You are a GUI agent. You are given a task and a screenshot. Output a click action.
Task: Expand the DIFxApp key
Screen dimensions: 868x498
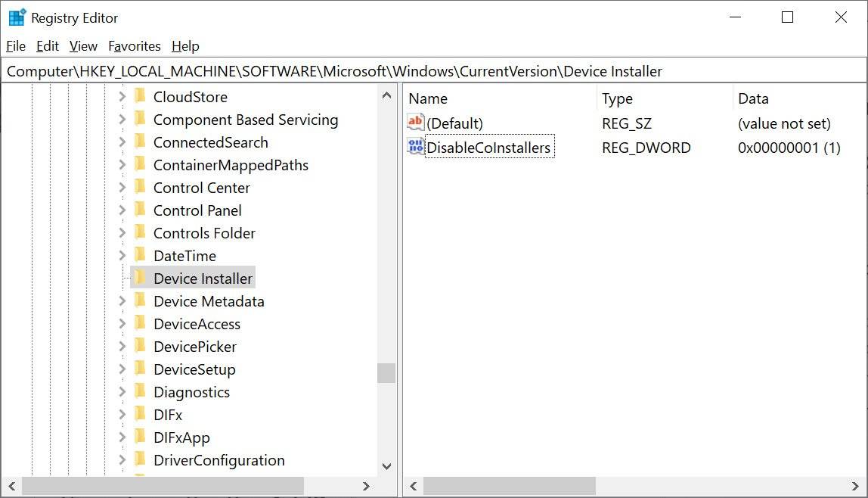pyautogui.click(x=122, y=437)
